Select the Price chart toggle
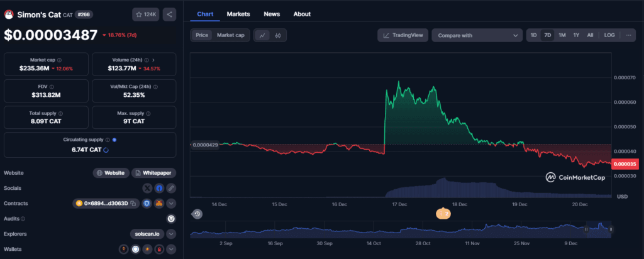The width and height of the screenshot is (644, 259). pyautogui.click(x=202, y=35)
